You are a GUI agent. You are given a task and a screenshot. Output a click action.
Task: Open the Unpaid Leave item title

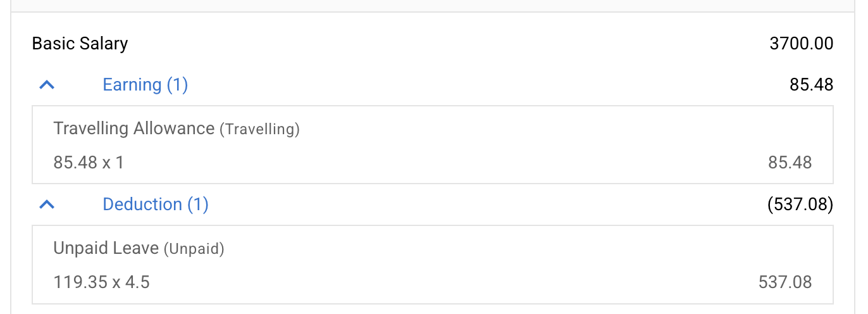coord(106,248)
